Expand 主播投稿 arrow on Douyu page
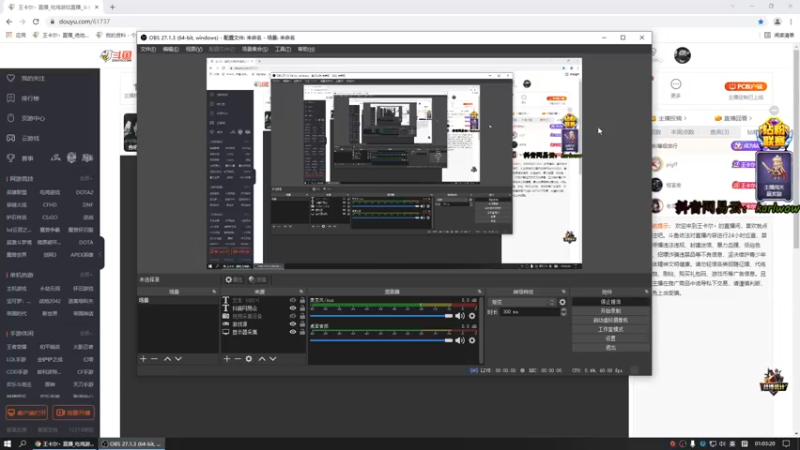Image resolution: width=800 pixels, height=450 pixels. (x=685, y=118)
